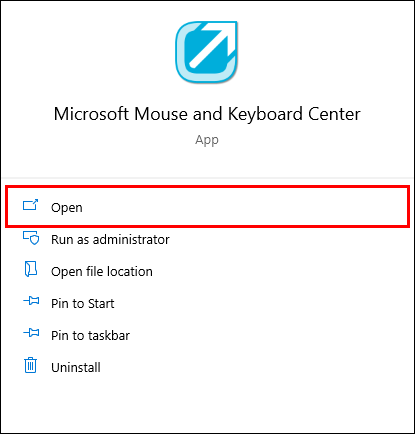The image size is (415, 434).
Task: Click the blank area beneath the Uninstall entry
Action: [x=207, y=403]
